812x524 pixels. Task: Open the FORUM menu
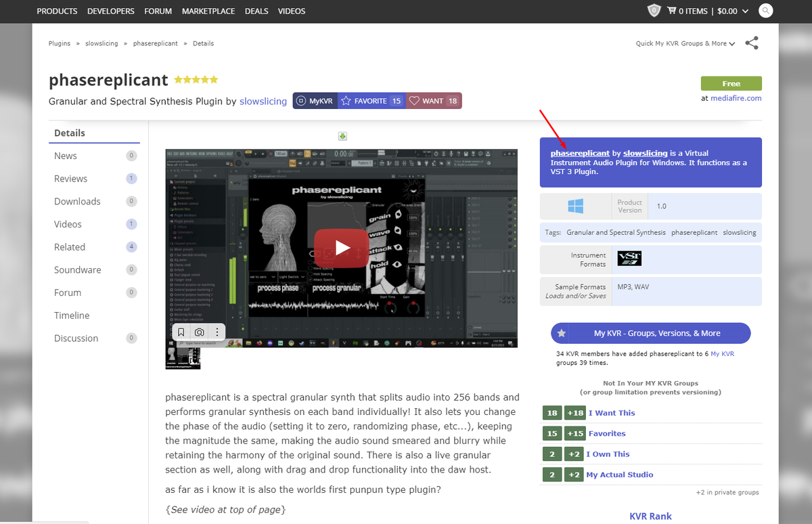158,11
